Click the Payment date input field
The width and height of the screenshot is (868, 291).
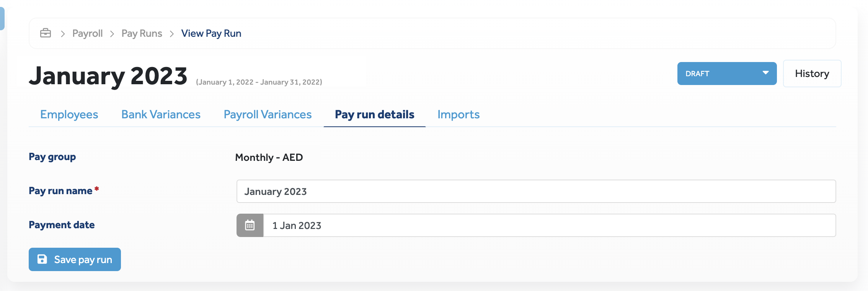[x=550, y=226]
